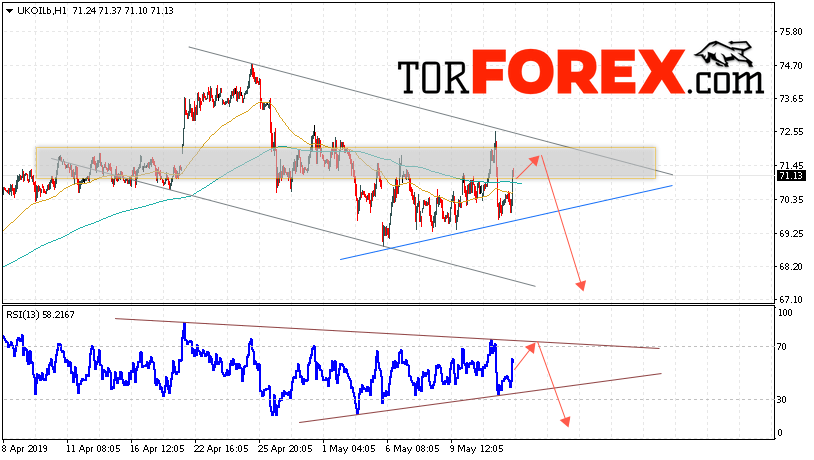The width and height of the screenshot is (814, 460).
Task: Select price axis label 68.20
Action: tap(791, 266)
